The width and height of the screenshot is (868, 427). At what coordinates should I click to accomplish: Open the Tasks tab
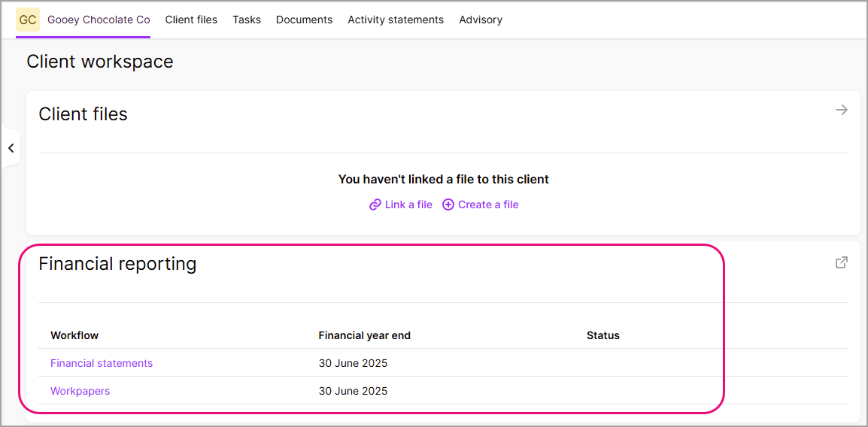pyautogui.click(x=247, y=20)
